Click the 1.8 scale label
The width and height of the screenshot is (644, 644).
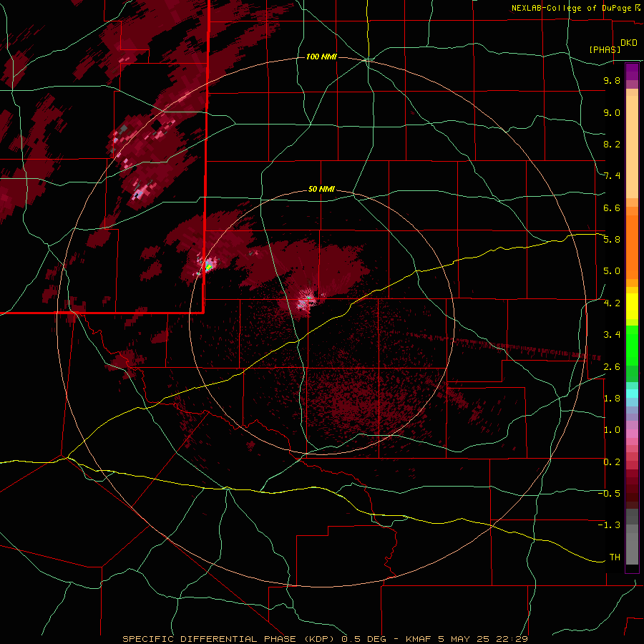pyautogui.click(x=612, y=398)
